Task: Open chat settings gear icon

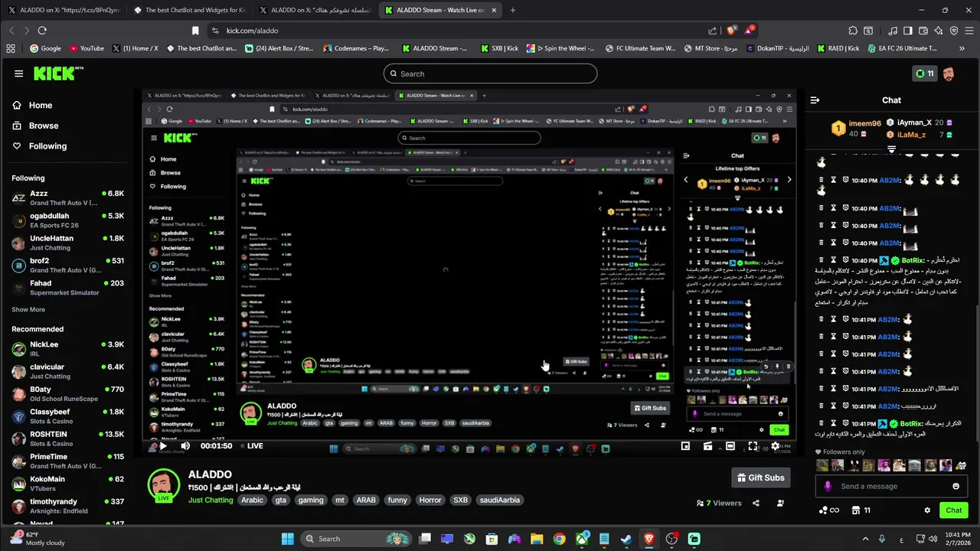Action: (927, 510)
